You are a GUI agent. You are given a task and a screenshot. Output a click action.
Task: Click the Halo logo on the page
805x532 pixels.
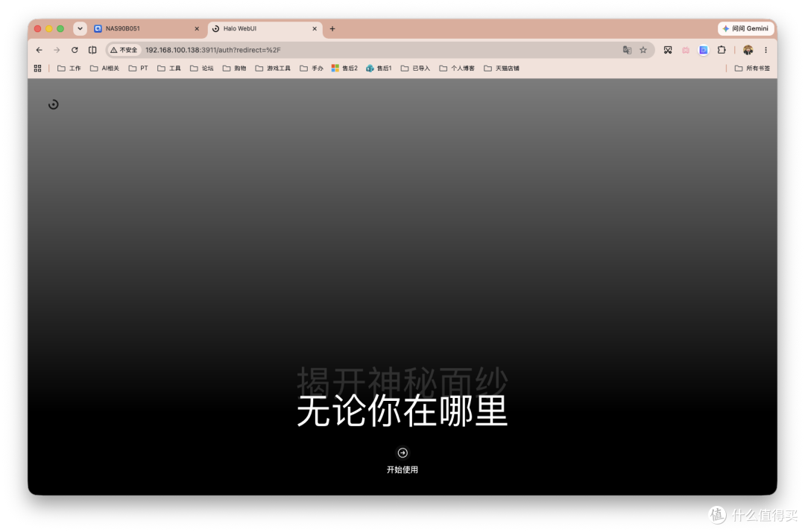click(54, 104)
